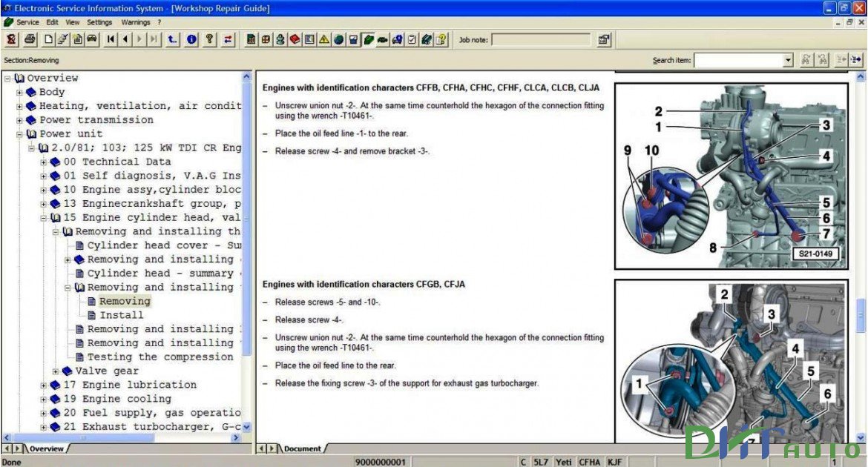Viewport: 868px width, 467px height.
Task: Click the green table document icon after swap arrows
Action: [x=251, y=39]
